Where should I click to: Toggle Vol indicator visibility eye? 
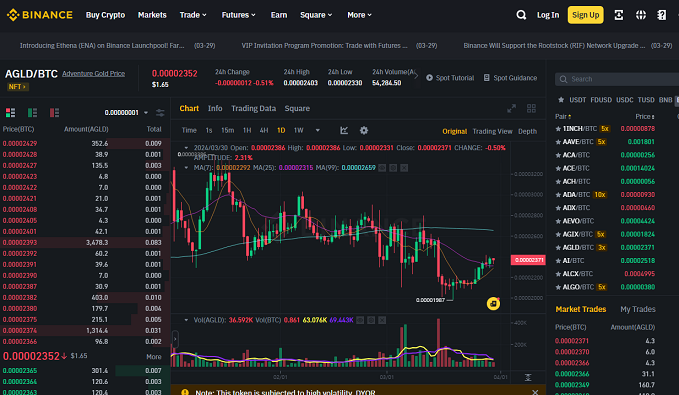360,320
